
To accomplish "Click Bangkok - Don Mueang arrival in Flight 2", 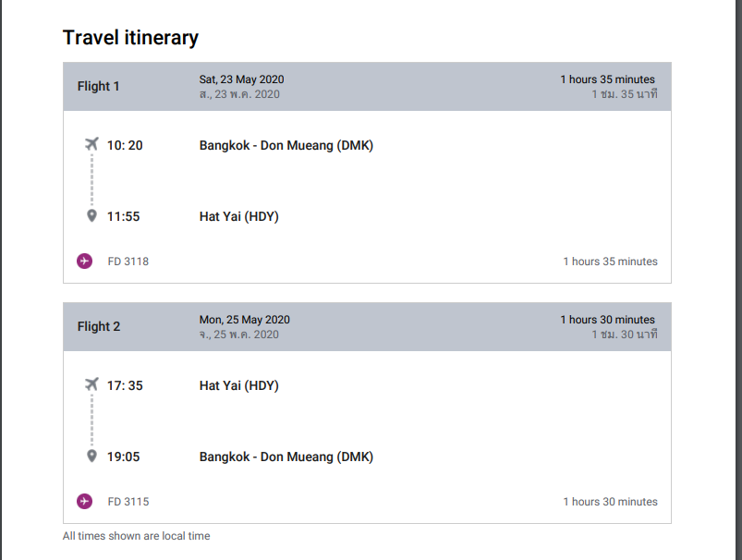I will pyautogui.click(x=286, y=457).
